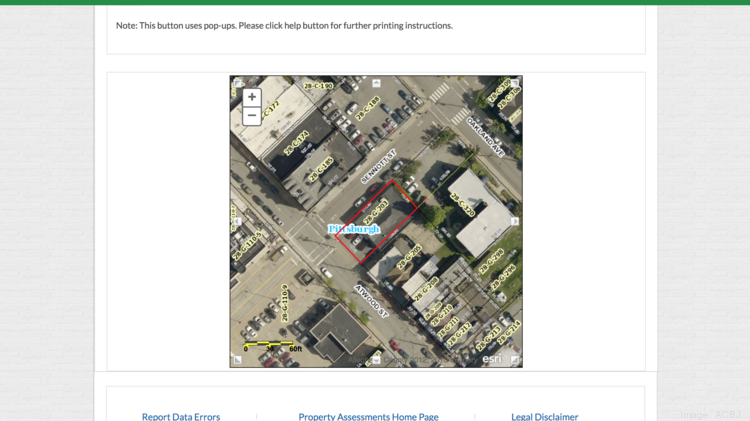Viewport: 750px width, 421px height.
Task: Zoom in on the parcel map
Action: tap(252, 97)
